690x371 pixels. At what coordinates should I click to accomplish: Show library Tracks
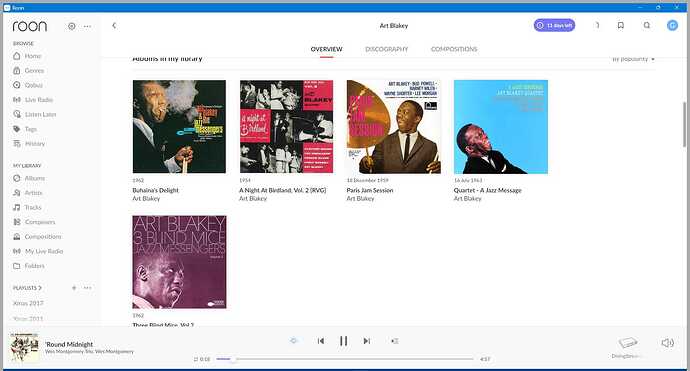click(27, 207)
